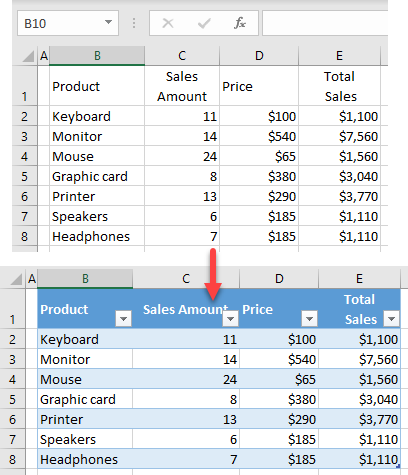Image resolution: width=408 pixels, height=475 pixels.
Task: Click the Sales Amount header in upper sheet
Action: [182, 86]
